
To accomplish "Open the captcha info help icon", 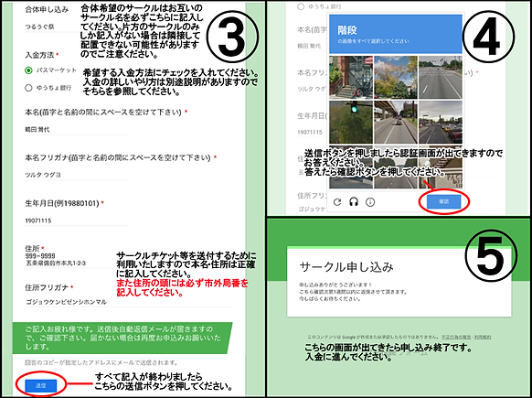I will coord(370,202).
